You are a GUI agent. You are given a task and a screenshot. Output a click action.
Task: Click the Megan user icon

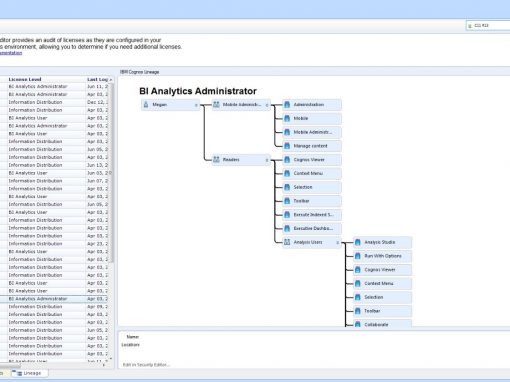tap(146, 105)
